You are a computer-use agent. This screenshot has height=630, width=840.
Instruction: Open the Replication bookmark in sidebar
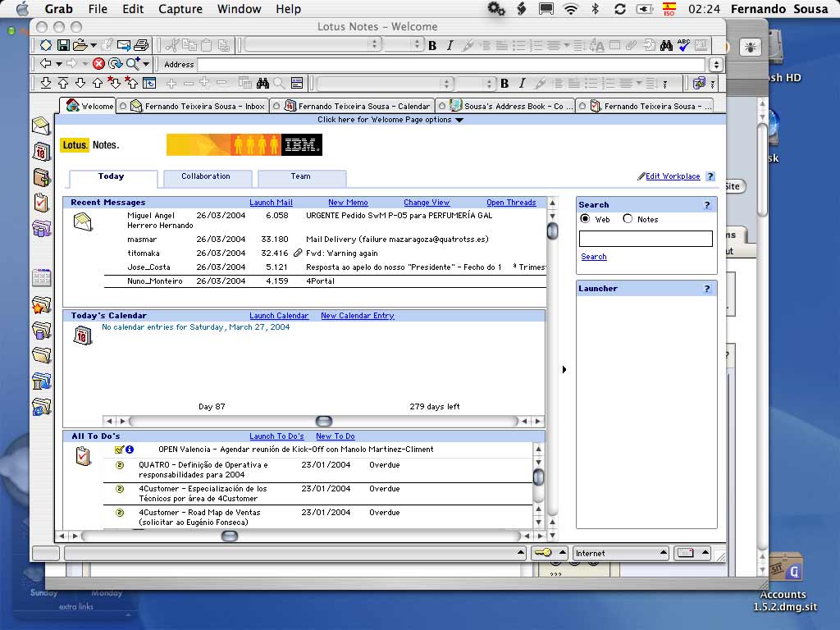(x=41, y=229)
